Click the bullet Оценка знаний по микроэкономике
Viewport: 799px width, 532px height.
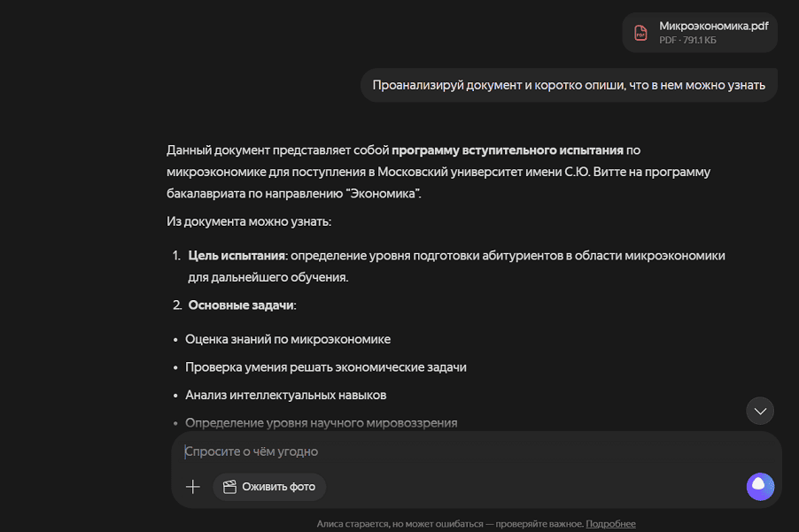(288, 339)
